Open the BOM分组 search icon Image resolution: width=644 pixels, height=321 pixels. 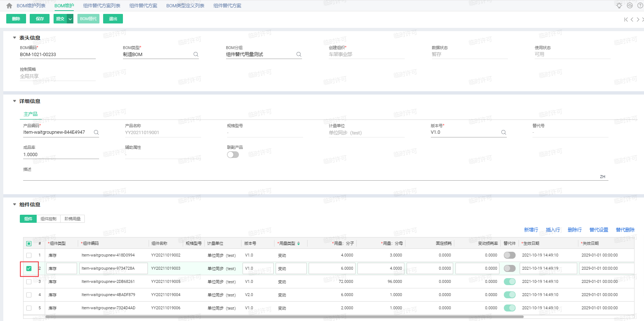click(299, 54)
